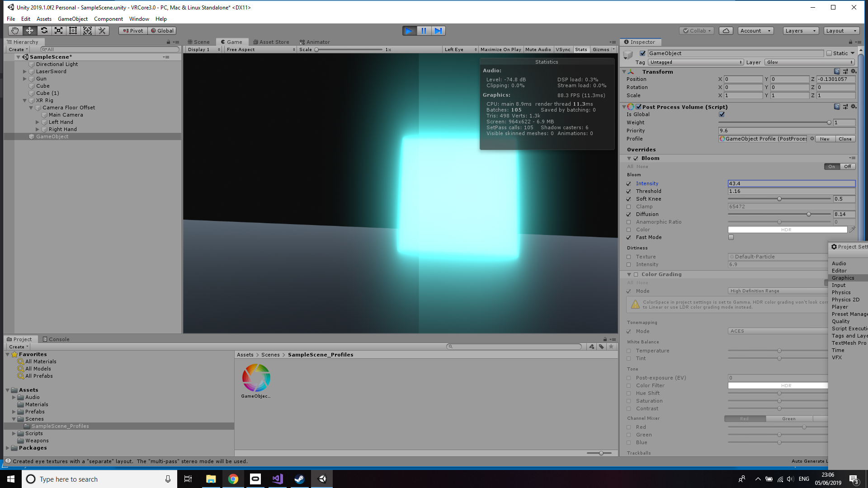Click the favorites star icon in Project
Viewport: 868px width, 488px height.
point(611,347)
